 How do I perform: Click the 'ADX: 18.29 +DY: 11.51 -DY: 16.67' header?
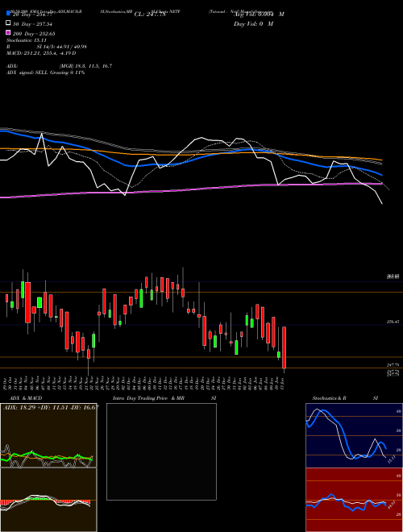(51, 407)
